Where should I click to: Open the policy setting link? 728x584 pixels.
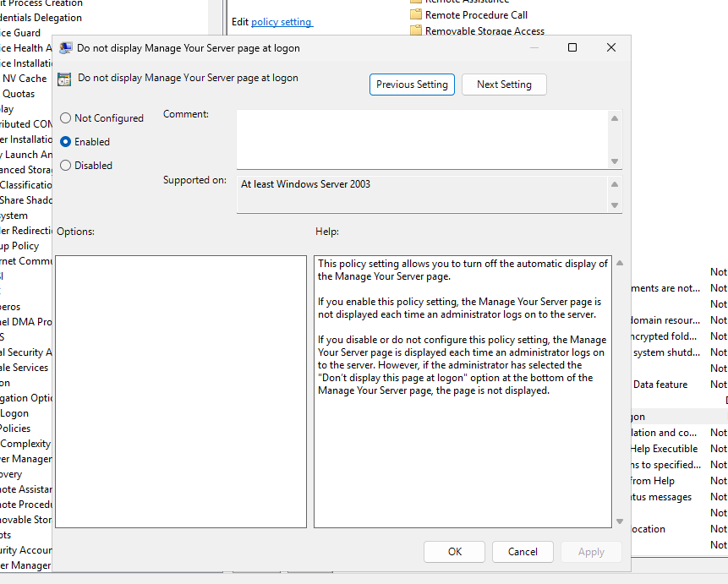tap(282, 21)
